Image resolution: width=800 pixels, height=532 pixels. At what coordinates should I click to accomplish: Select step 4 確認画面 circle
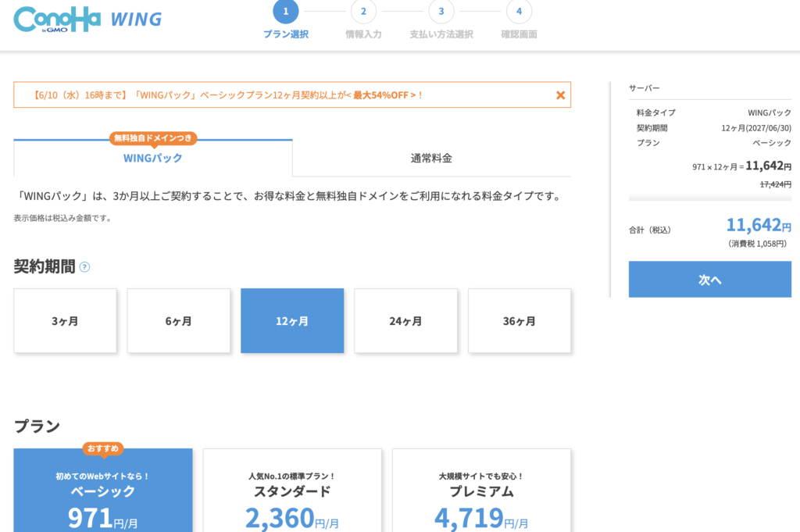[x=519, y=11]
